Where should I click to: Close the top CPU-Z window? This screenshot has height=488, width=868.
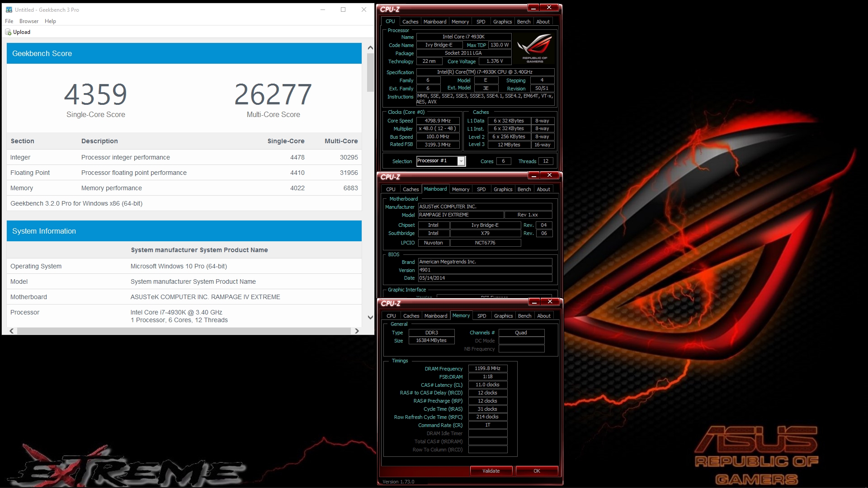pyautogui.click(x=549, y=8)
